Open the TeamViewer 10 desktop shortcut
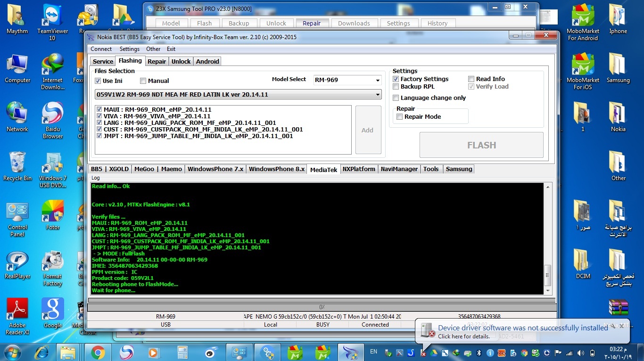This screenshot has width=644, height=361. point(53,22)
